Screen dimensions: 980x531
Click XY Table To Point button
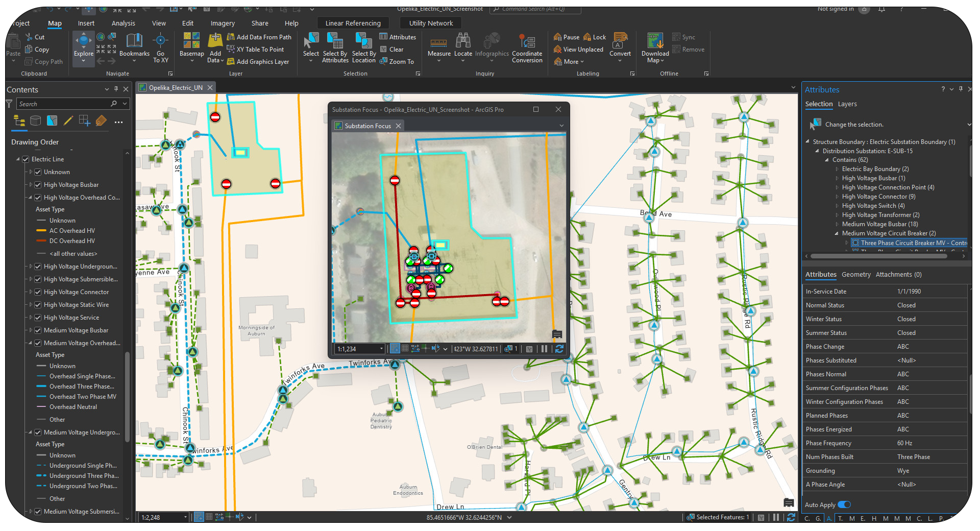(x=255, y=49)
